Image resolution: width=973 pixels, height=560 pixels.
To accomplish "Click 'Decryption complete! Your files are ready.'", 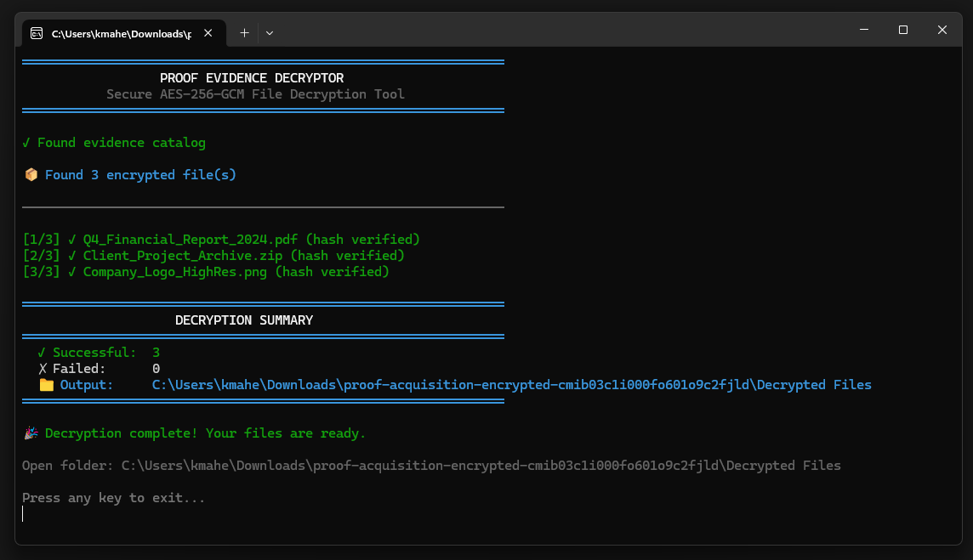I will pyautogui.click(x=205, y=433).
